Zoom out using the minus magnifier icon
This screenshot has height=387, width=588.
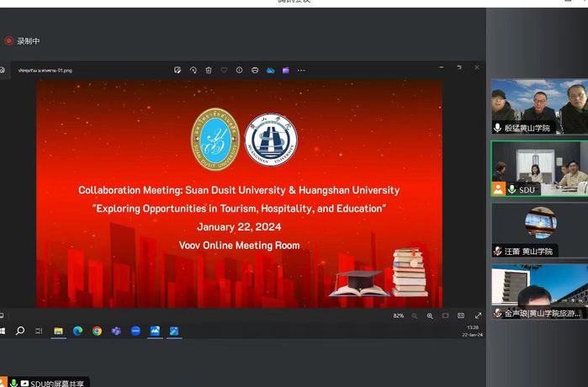pos(415,315)
